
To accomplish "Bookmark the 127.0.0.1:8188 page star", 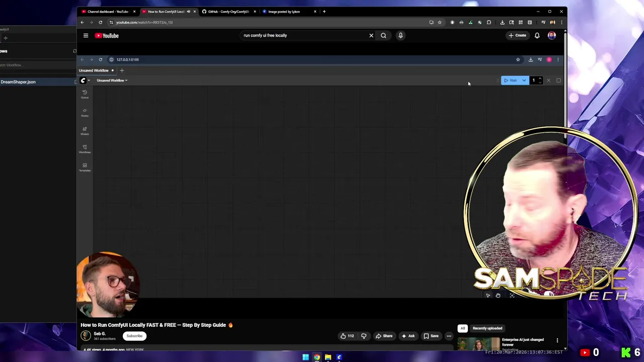I will (518, 59).
